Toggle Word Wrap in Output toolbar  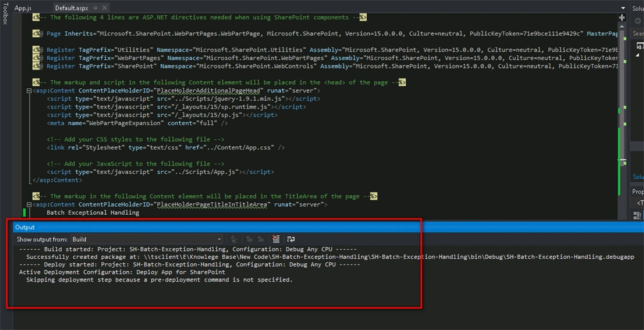(291, 239)
